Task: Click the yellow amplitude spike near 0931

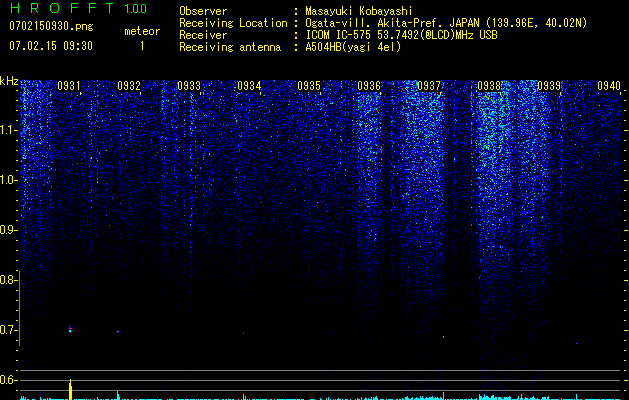Action: pyautogui.click(x=70, y=389)
